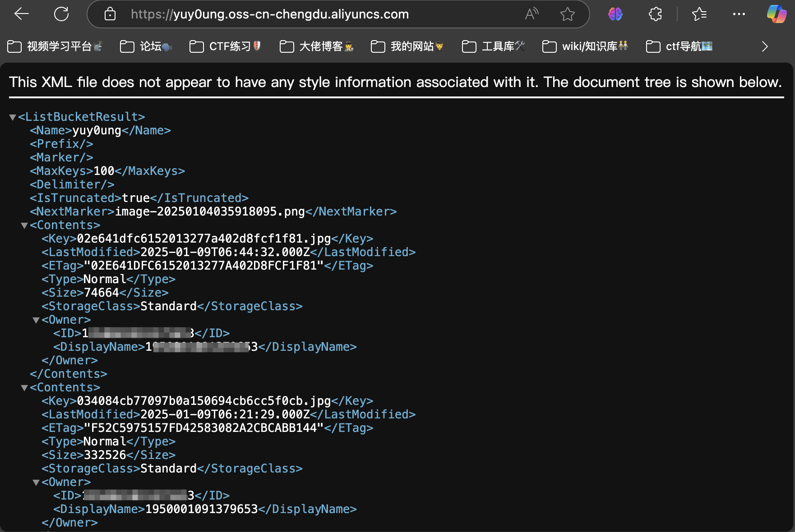
Task: Open Read Aloud from address bar
Action: [532, 14]
